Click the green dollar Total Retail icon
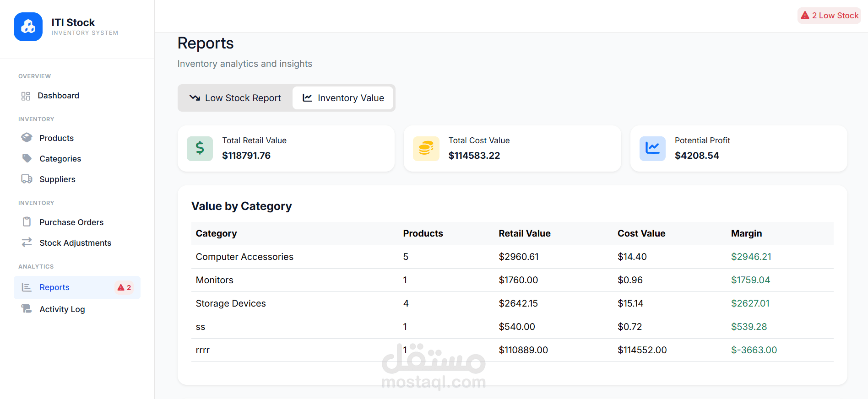The height and width of the screenshot is (399, 868). coord(200,148)
